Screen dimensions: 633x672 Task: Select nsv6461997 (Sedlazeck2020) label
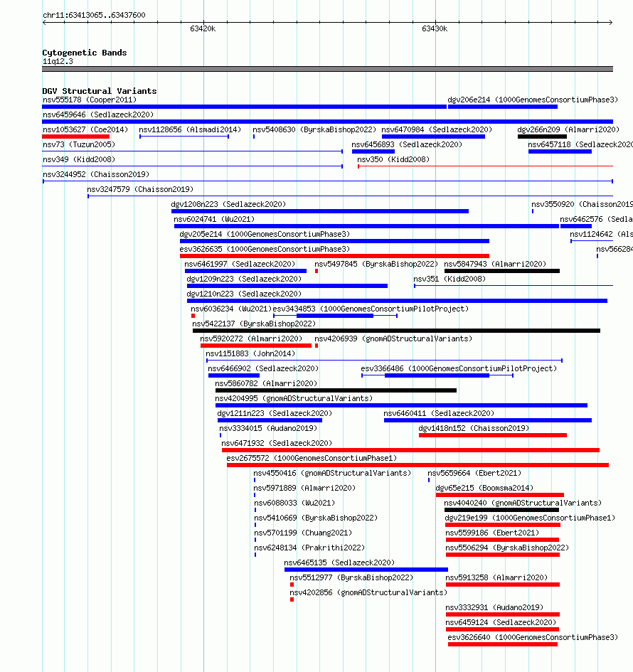240,265
